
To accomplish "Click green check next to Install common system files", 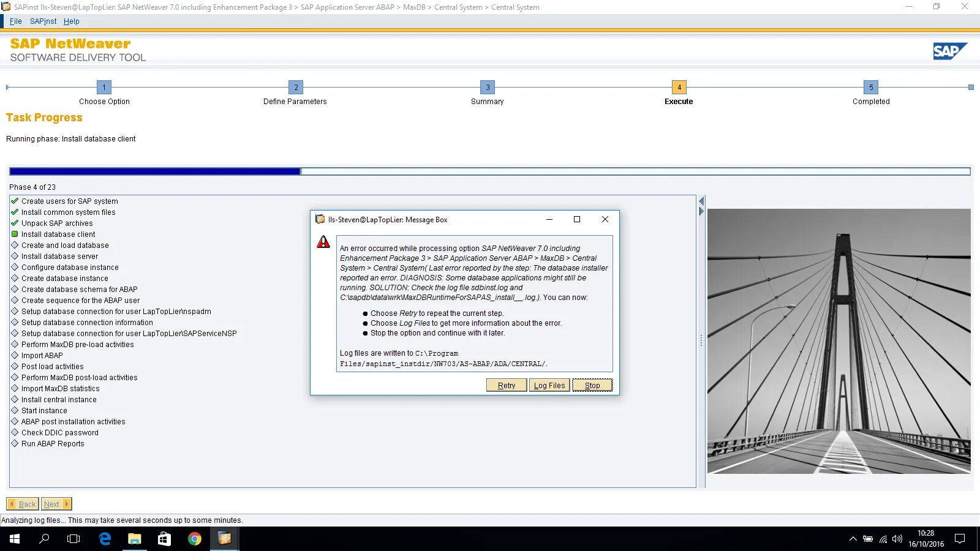I will pyautogui.click(x=15, y=212).
